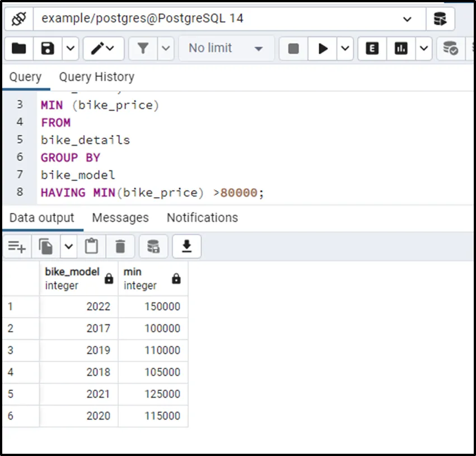Open the dropdown arrow next to Execute
The image size is (476, 456).
click(344, 49)
